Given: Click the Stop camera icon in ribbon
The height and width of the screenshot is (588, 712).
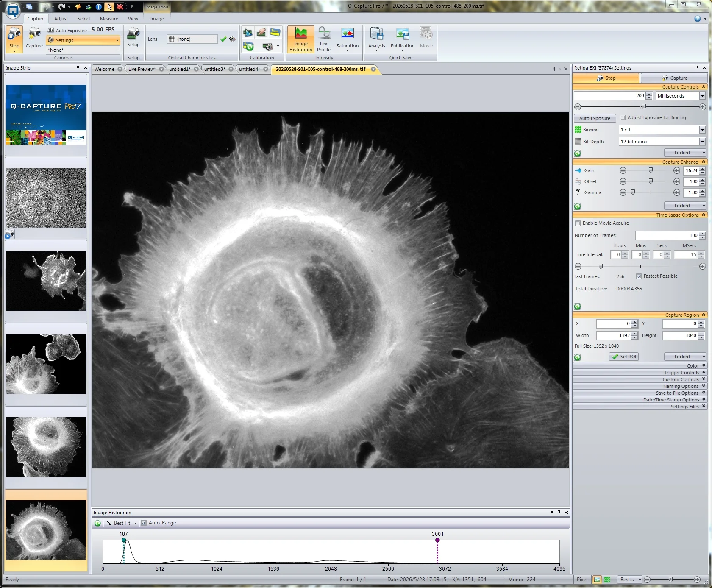Looking at the screenshot, I should point(14,34).
